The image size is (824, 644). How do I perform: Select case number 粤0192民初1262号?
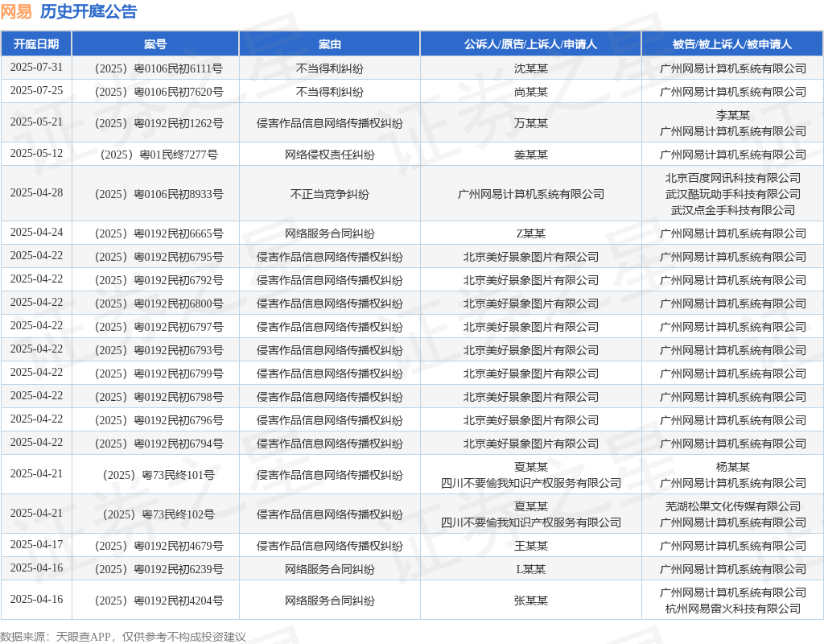[x=159, y=123]
